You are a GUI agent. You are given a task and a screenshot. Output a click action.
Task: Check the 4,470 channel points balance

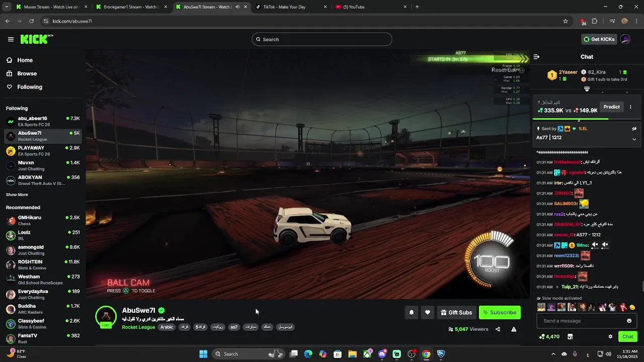coord(549,337)
